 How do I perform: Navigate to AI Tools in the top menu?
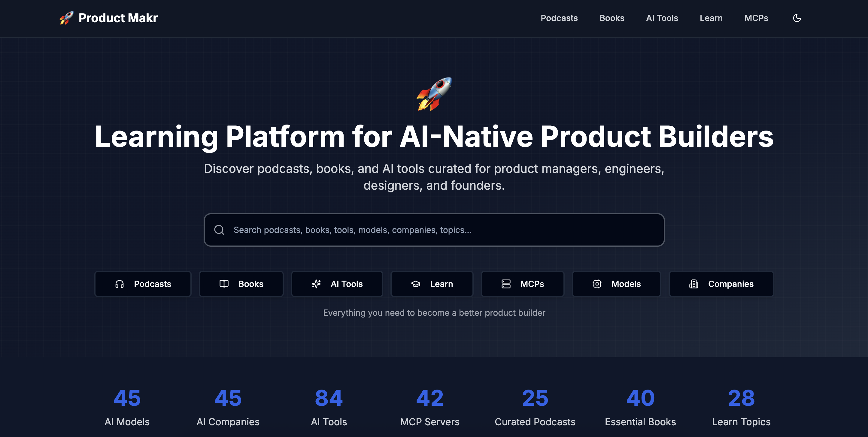pyautogui.click(x=661, y=18)
